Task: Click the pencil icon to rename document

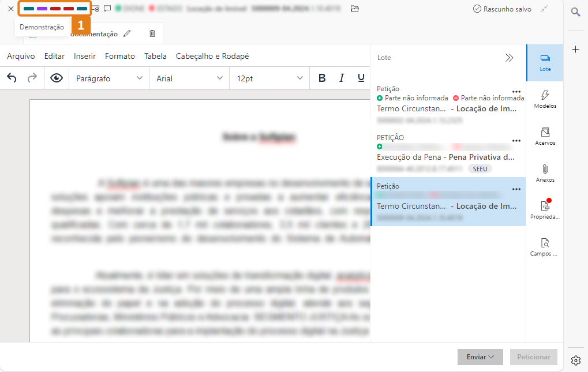Action: tap(127, 34)
